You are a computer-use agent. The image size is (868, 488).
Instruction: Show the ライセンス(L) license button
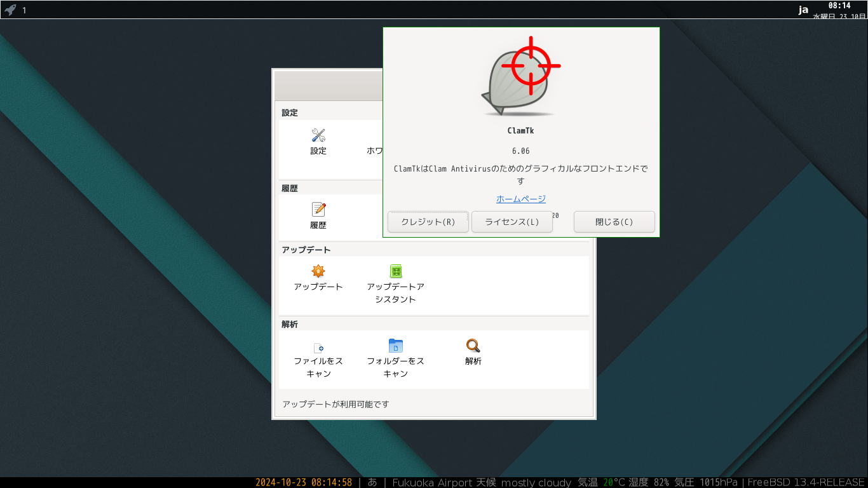coord(512,222)
